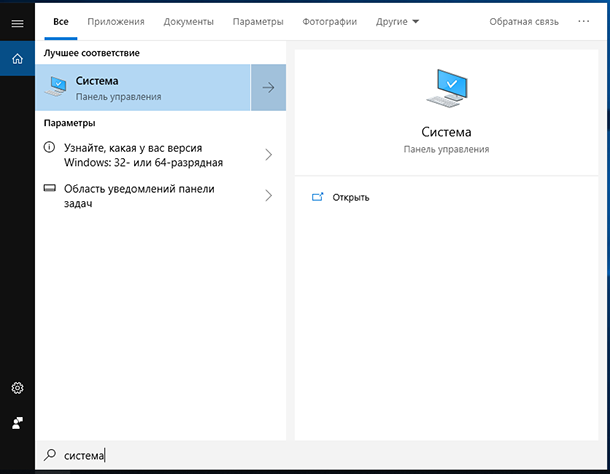
Task: Open the Home icon in sidebar
Action: 17,59
